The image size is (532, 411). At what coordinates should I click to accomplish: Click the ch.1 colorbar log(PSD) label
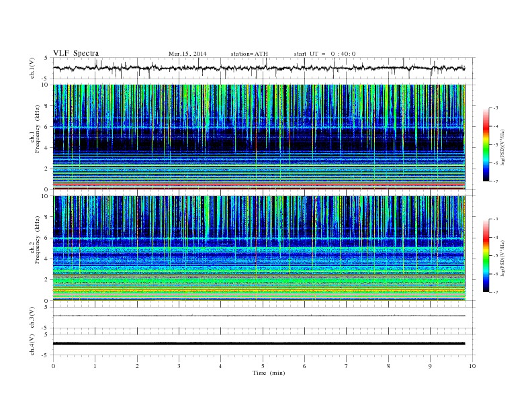point(502,147)
